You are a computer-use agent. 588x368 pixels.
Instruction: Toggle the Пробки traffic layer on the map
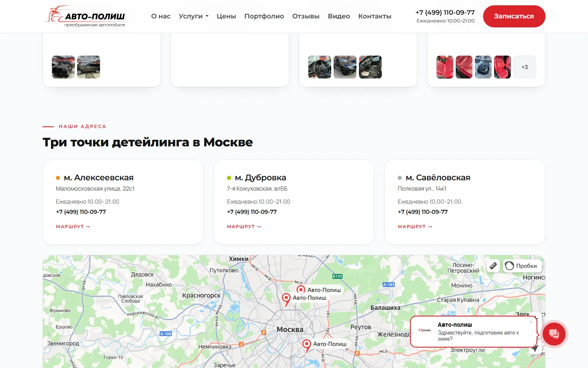522,266
